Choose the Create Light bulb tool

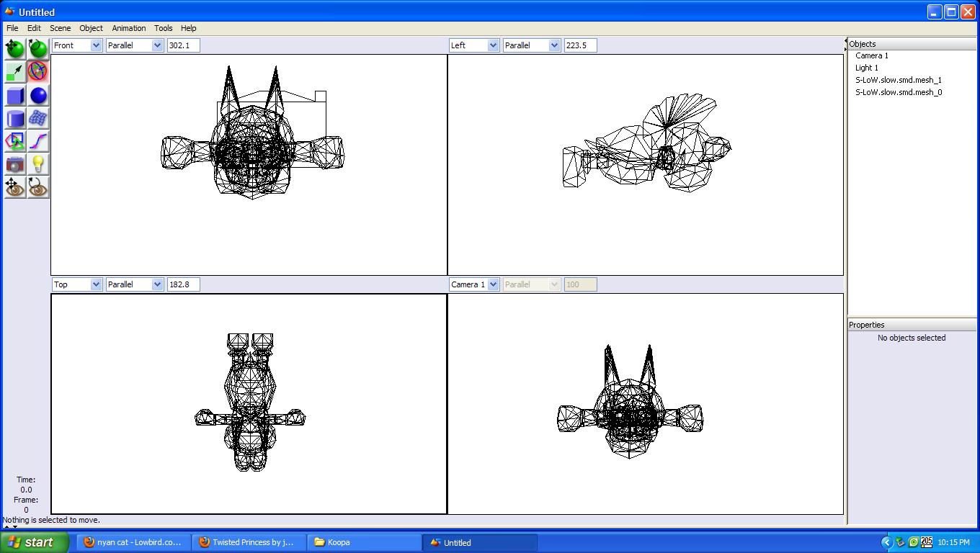(37, 163)
